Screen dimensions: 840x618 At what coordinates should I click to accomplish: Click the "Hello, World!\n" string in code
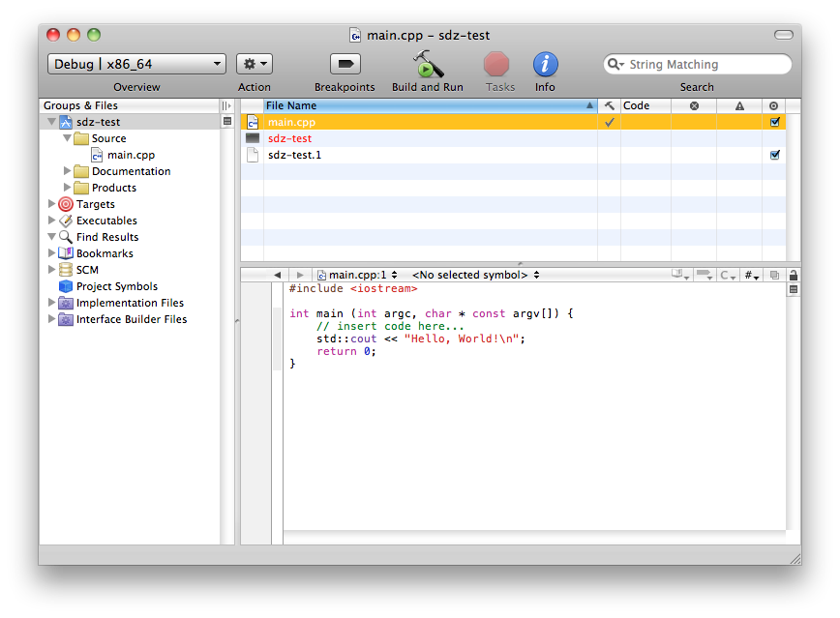coord(462,338)
